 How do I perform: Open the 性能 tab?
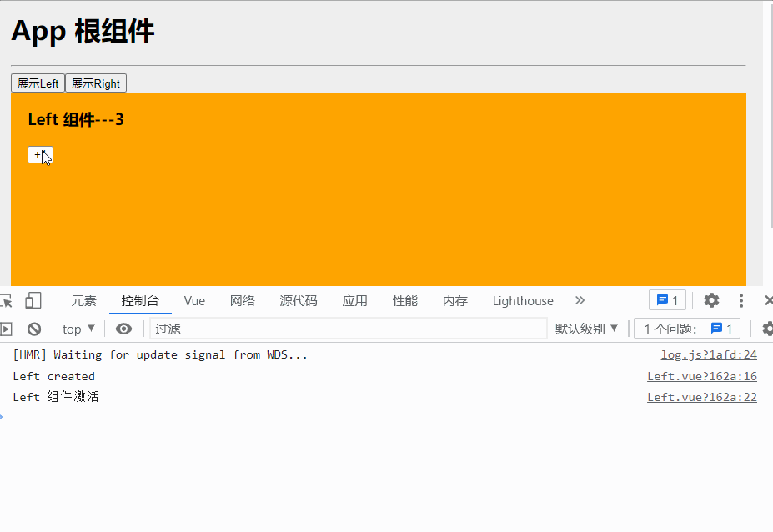(404, 301)
